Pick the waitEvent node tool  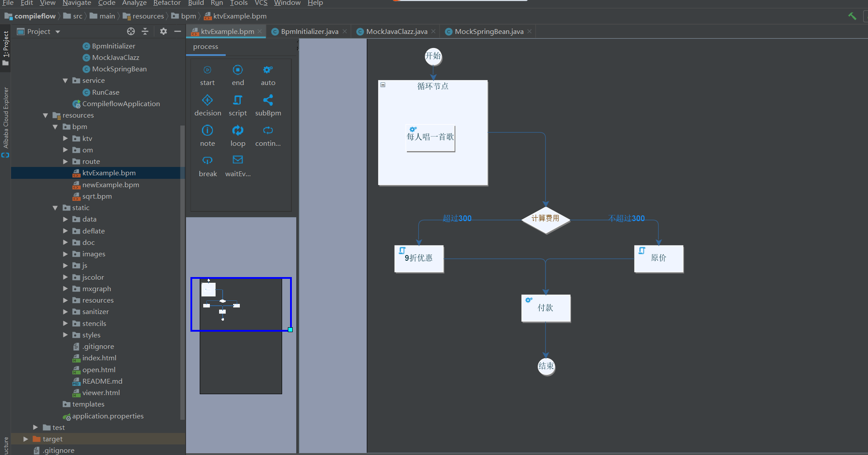pos(238,166)
